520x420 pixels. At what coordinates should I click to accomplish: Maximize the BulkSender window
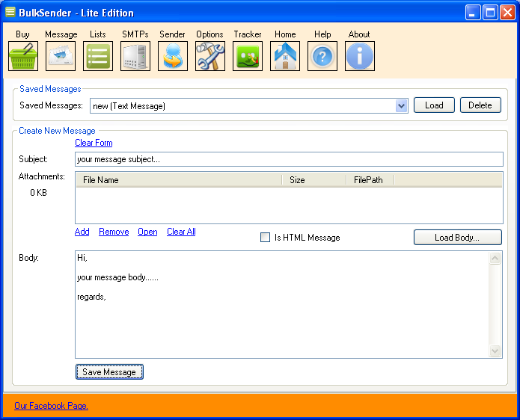click(x=490, y=13)
